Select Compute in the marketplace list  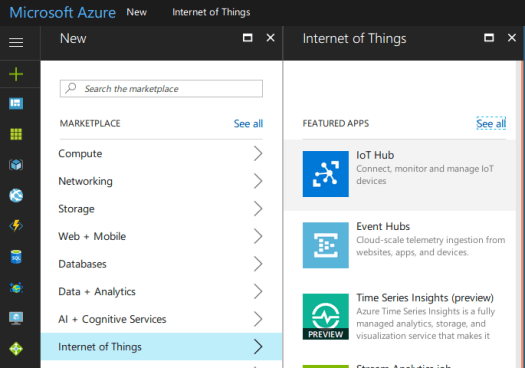(80, 153)
